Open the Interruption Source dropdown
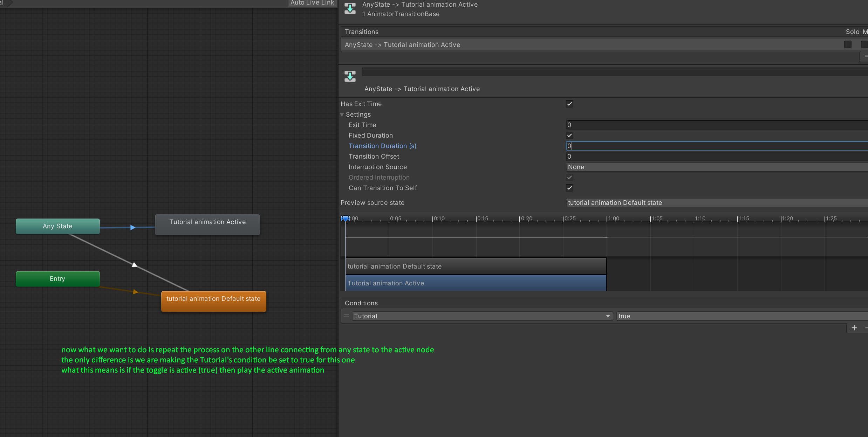Image resolution: width=868 pixels, height=437 pixels. [715, 167]
